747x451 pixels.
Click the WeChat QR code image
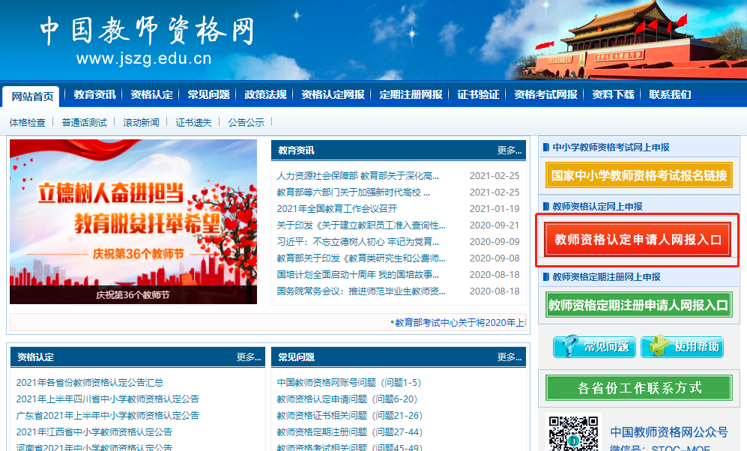[573, 434]
